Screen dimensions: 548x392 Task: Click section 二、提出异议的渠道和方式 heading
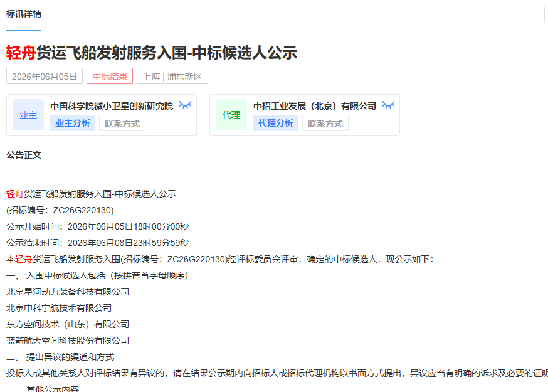tap(60, 357)
